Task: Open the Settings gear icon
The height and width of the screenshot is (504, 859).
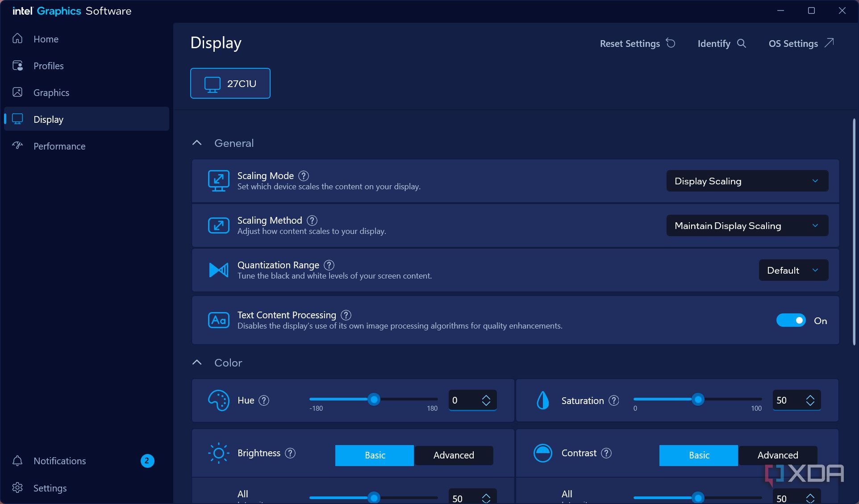Action: [17, 488]
